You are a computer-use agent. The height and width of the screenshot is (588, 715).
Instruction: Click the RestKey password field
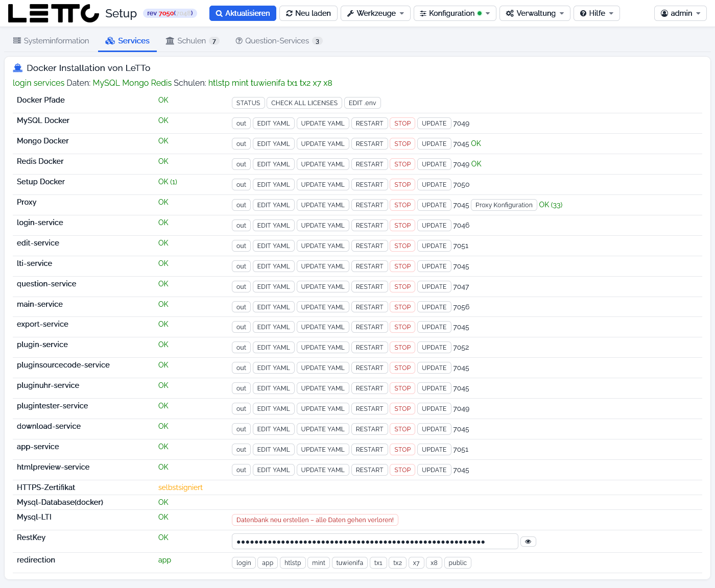[x=375, y=542]
